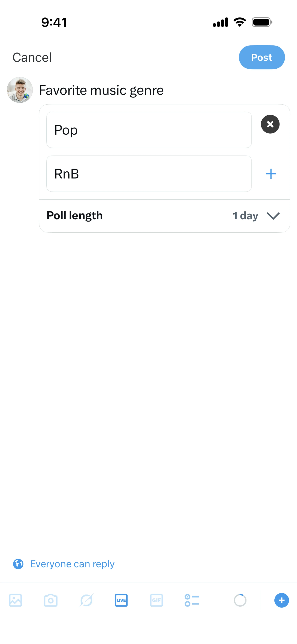
Task: Tap the poll icon in toolbar
Action: pos(192,600)
